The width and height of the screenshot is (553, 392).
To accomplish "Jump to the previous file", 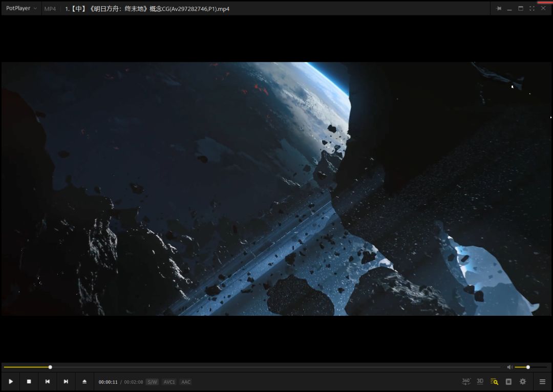I will pos(48,382).
